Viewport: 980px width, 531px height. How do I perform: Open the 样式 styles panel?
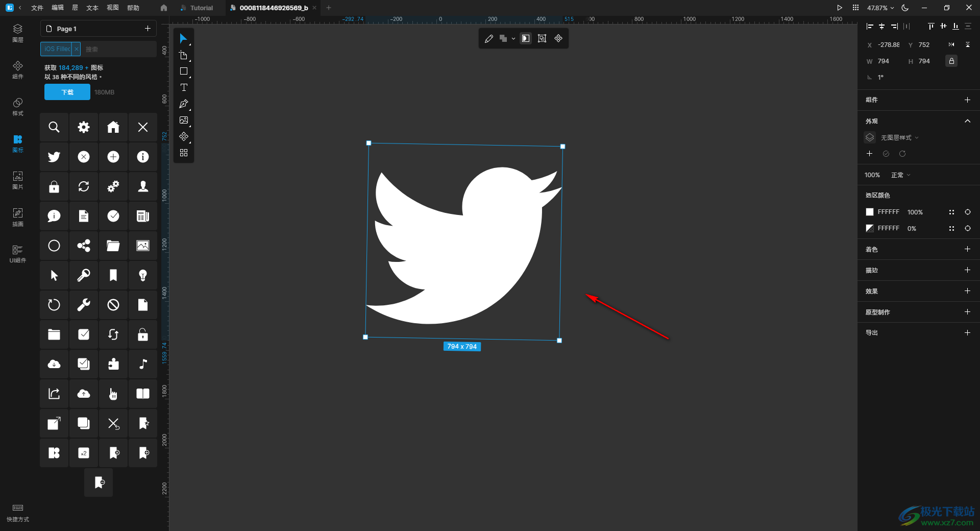(18, 107)
